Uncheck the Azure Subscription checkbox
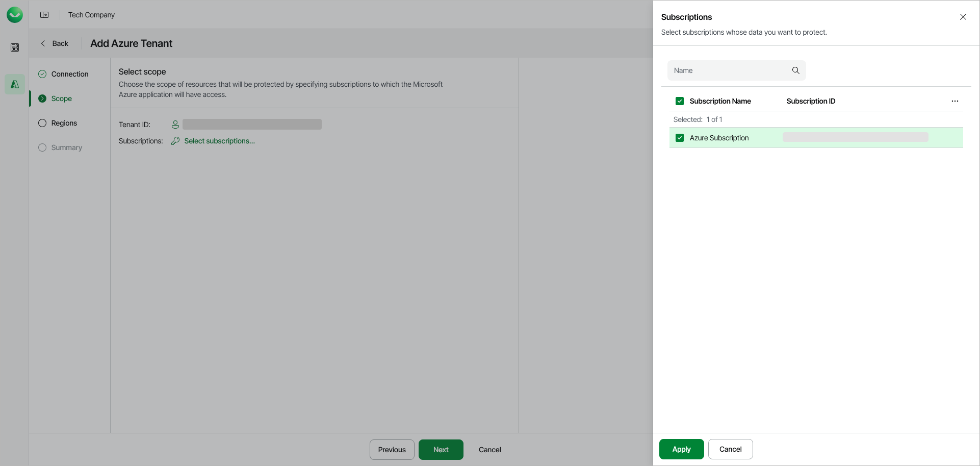Viewport: 980px width, 466px height. pyautogui.click(x=680, y=138)
